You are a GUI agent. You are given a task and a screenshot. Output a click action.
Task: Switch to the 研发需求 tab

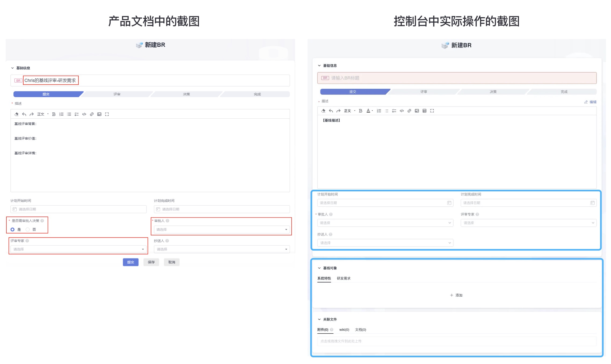(344, 278)
